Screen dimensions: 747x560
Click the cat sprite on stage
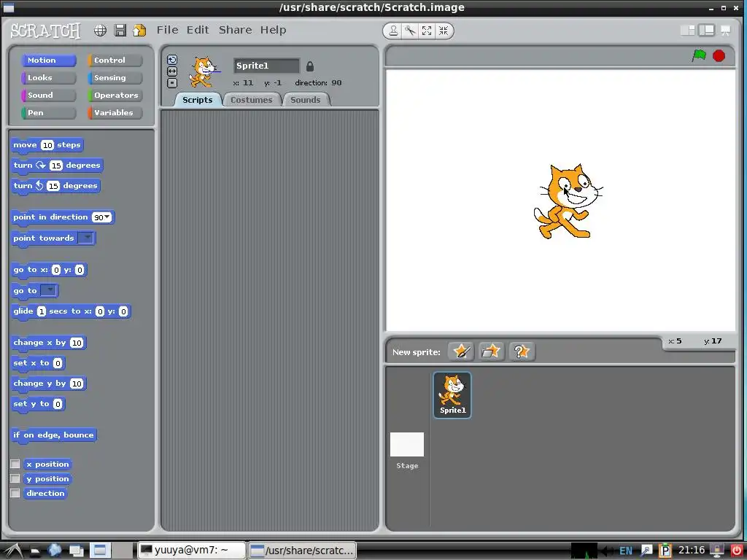pyautogui.click(x=567, y=201)
